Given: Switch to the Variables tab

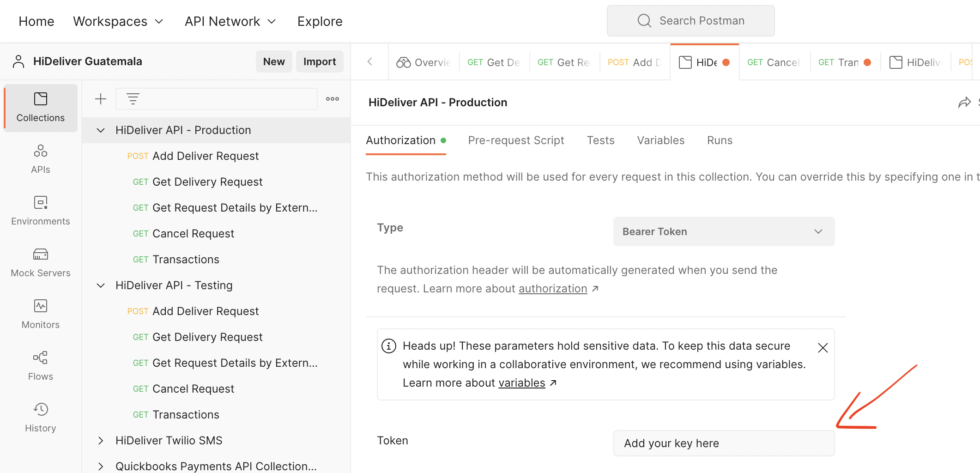Looking at the screenshot, I should tap(660, 140).
